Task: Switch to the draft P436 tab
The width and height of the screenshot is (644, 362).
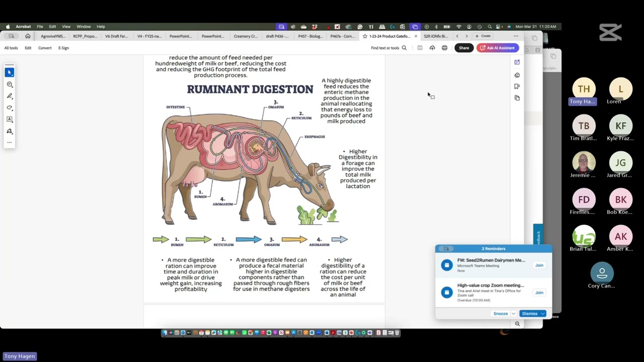Action: 277,36
